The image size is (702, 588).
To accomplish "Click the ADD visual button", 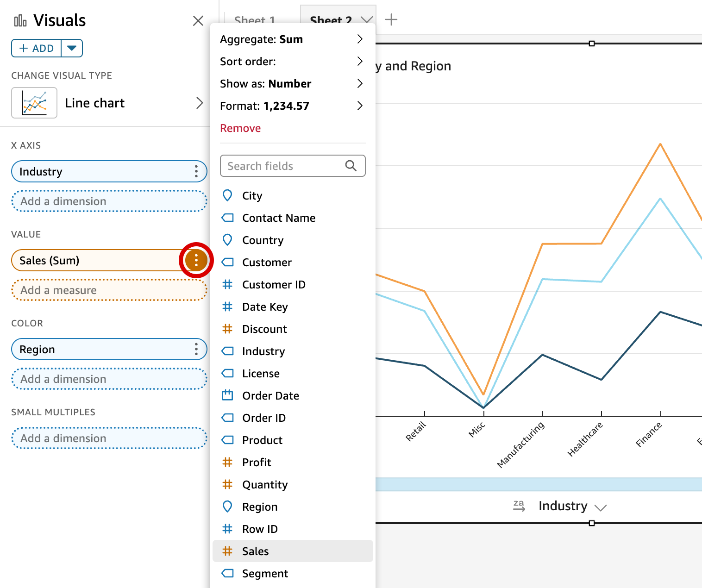I will click(37, 48).
